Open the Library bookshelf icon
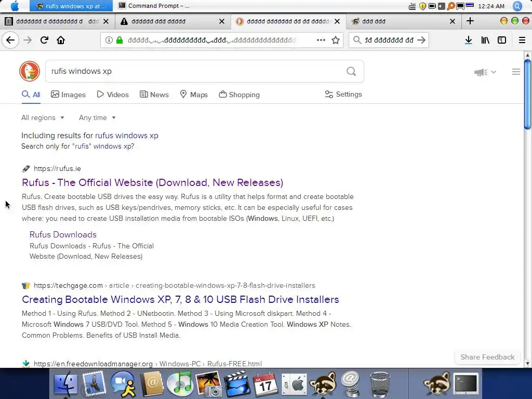The height and width of the screenshot is (399, 532). pyautogui.click(x=485, y=40)
